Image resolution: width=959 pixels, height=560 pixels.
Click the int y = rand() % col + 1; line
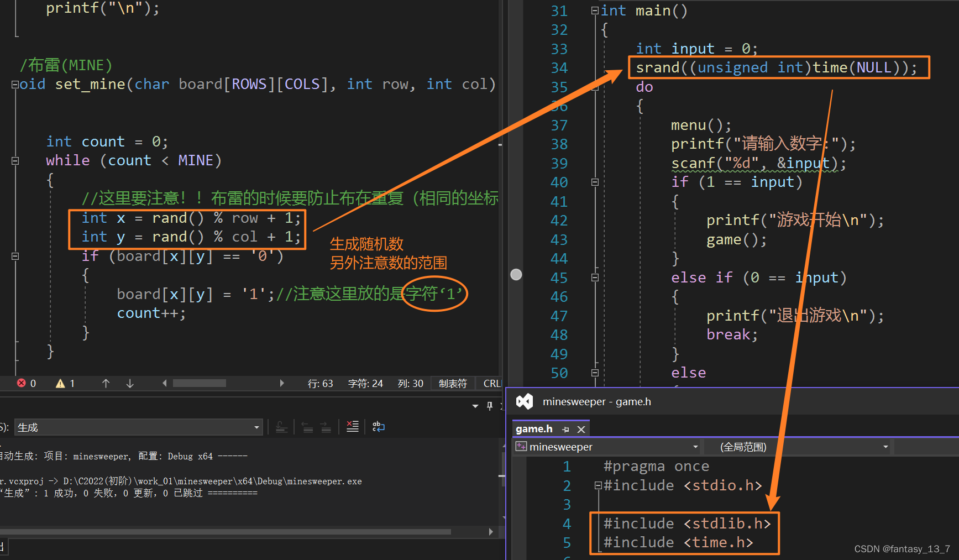click(x=191, y=237)
